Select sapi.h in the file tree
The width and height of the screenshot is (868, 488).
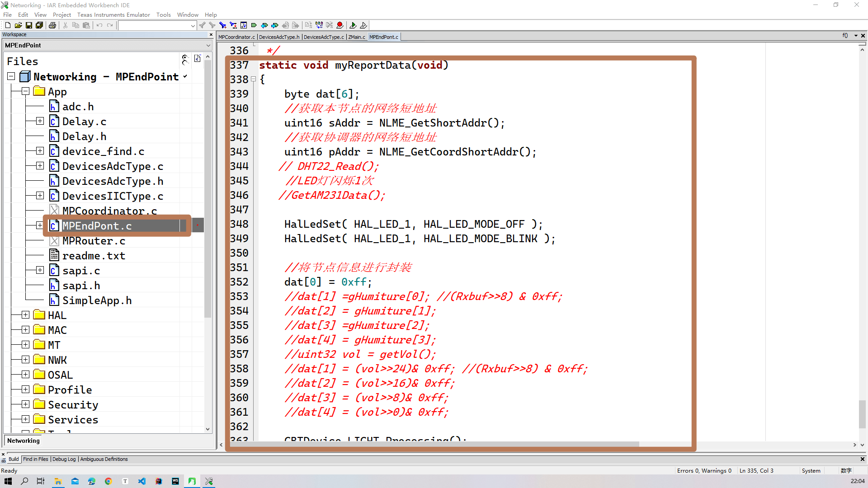click(x=81, y=286)
